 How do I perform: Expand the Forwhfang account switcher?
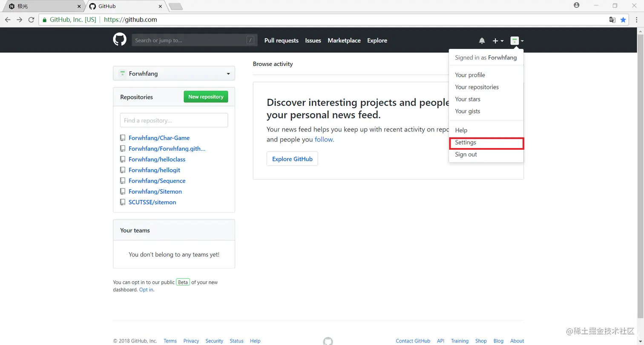(174, 74)
